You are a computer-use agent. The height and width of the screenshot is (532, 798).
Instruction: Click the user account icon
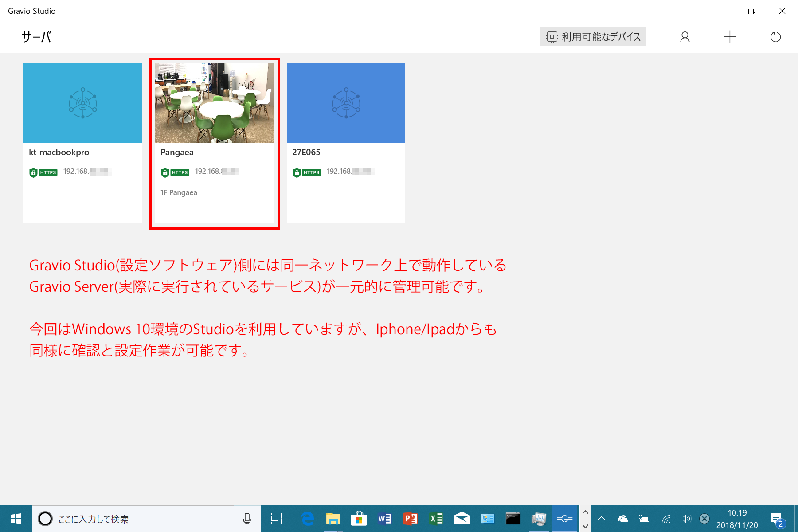point(685,37)
